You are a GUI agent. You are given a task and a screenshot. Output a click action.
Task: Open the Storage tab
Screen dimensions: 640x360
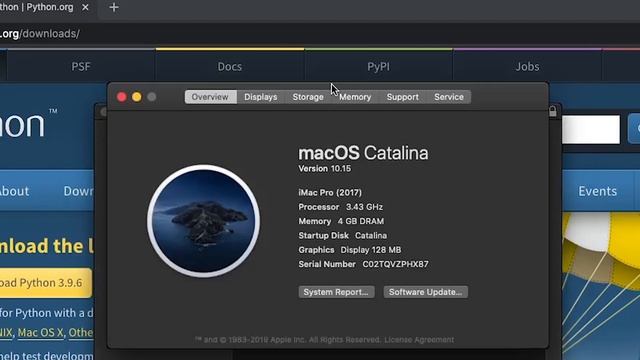tap(308, 97)
